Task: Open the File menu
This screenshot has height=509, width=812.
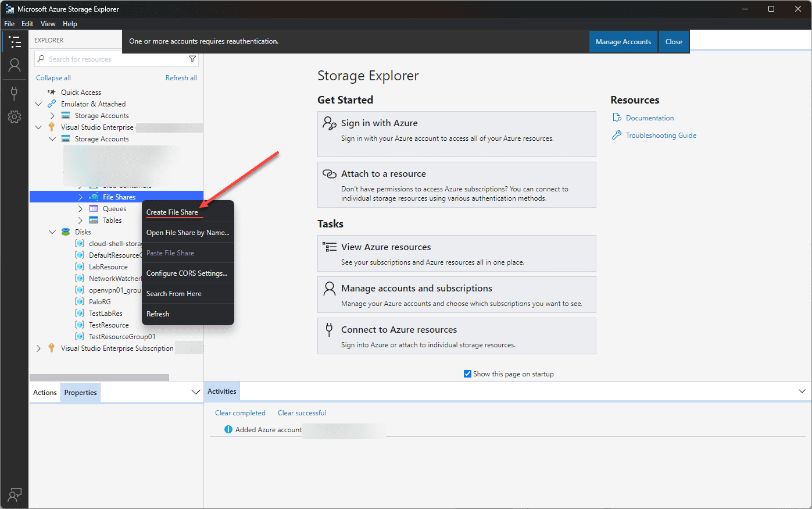Action: pyautogui.click(x=9, y=24)
